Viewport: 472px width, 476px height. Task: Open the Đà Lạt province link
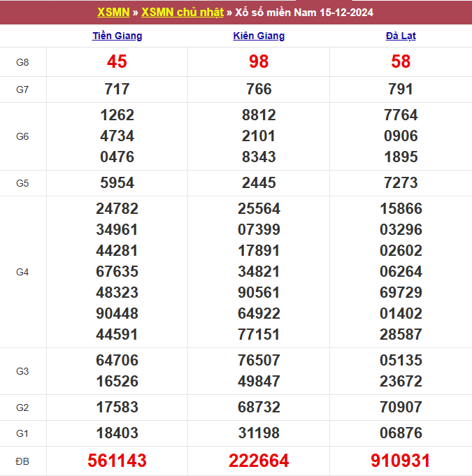point(401,36)
